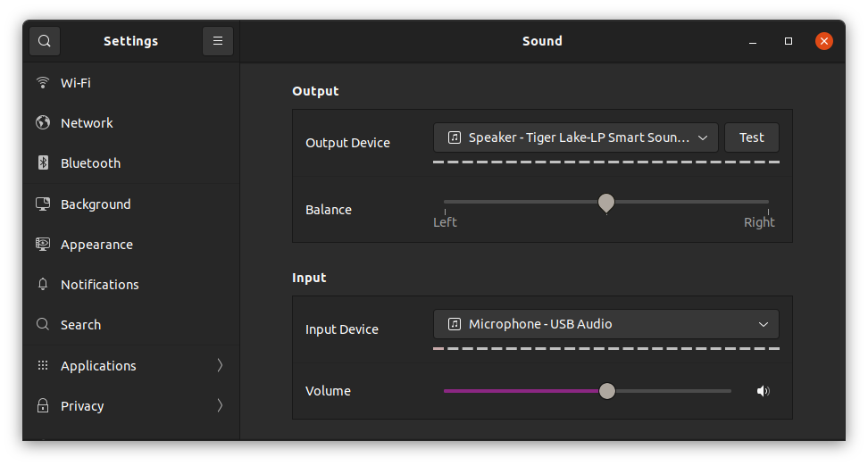
Task: Click the Applications grid icon
Action: 43,366
